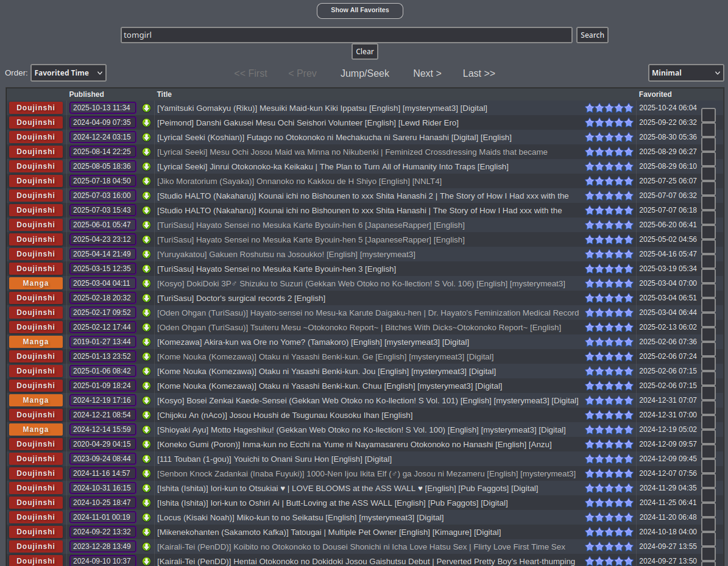Screen dimensions: 728x566
Task: Tick the checkbox beside favorited 2025-08-30 05:36
Action: click(x=709, y=144)
